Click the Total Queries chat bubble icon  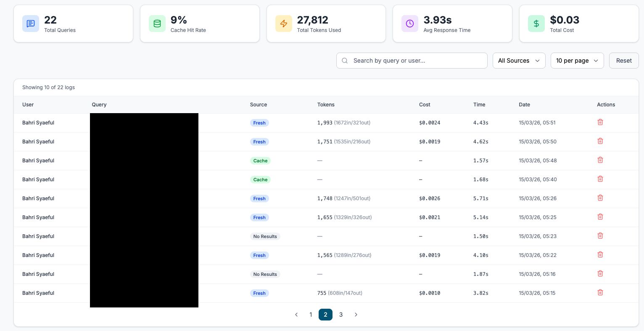tap(30, 24)
